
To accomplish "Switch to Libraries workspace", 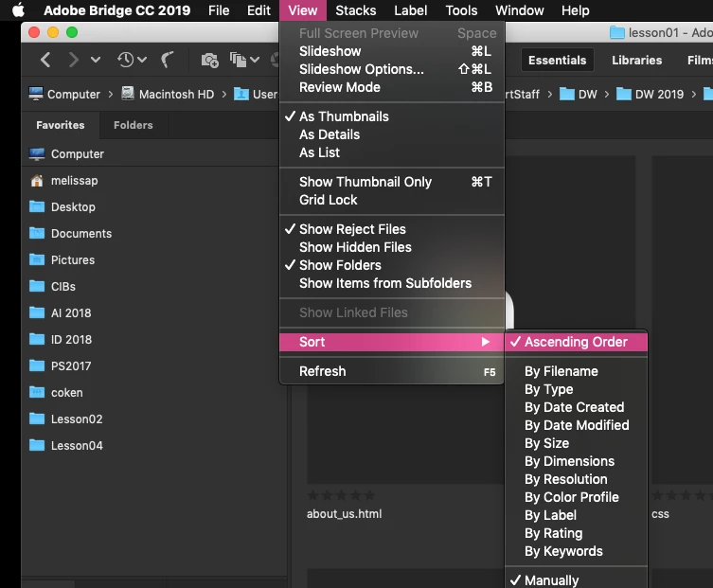I will pyautogui.click(x=636, y=60).
